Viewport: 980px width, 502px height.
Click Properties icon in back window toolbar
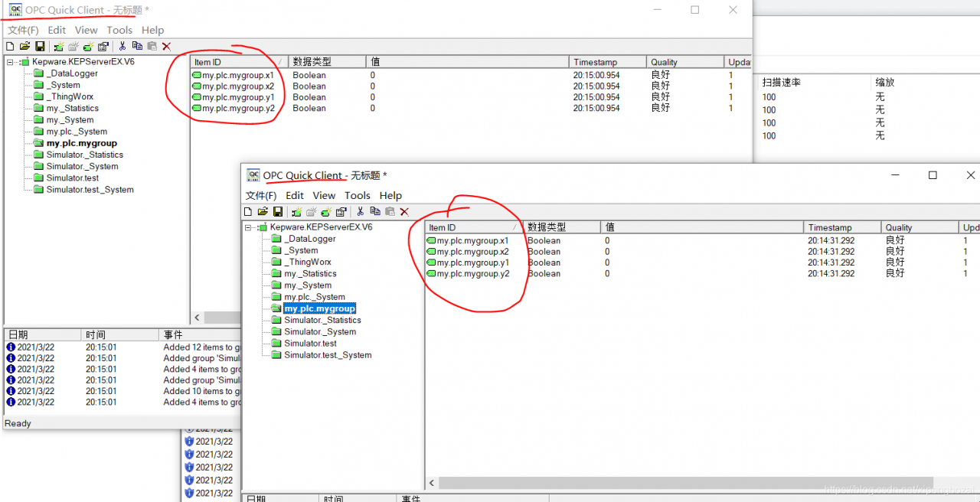[x=103, y=47]
